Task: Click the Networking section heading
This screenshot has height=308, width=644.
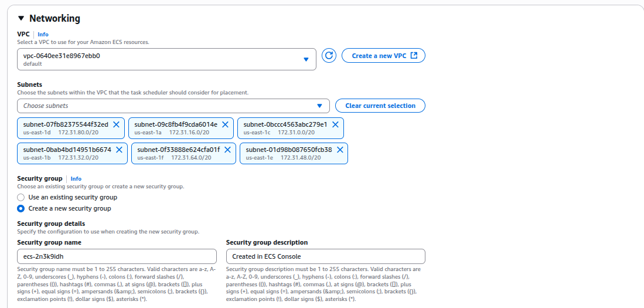Action: (x=54, y=19)
